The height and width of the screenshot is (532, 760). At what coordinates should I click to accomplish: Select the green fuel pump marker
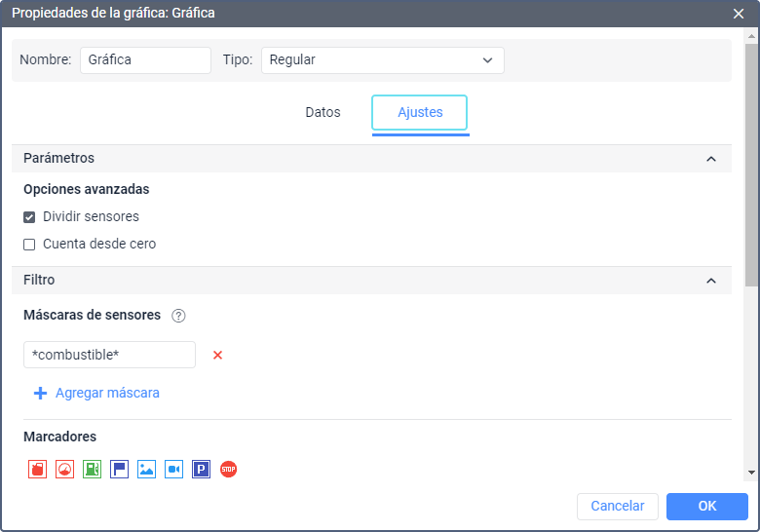pos(92,470)
